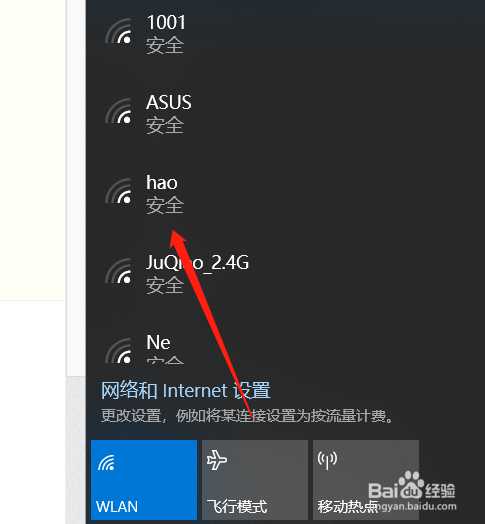The width and height of the screenshot is (485, 524).
Task: Click the 更改设置 description text under settings link
Action: click(x=247, y=416)
